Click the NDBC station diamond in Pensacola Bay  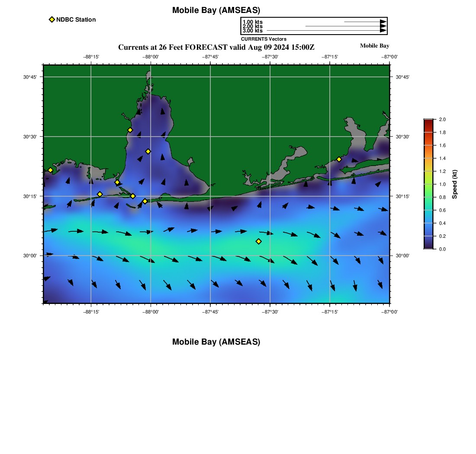click(x=339, y=159)
